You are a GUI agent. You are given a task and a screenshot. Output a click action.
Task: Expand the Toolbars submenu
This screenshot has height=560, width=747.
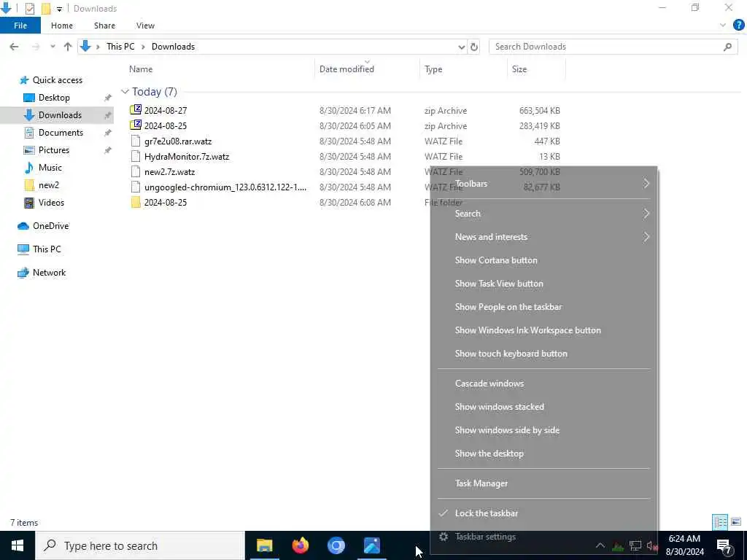[x=544, y=184]
